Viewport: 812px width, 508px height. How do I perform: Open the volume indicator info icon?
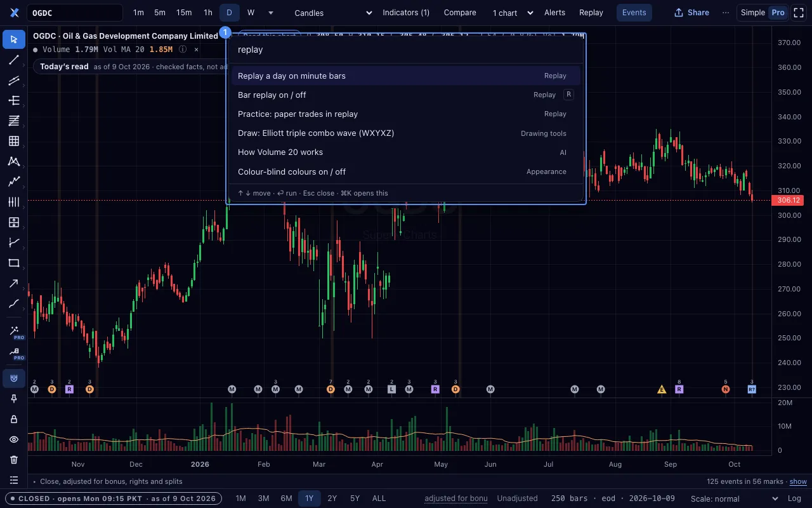click(183, 50)
